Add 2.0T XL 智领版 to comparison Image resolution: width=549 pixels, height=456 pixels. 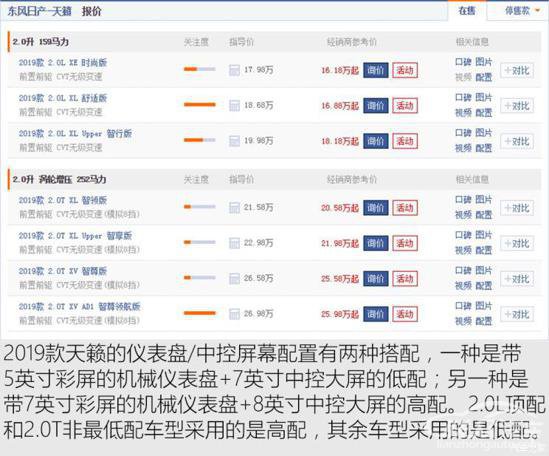(517, 208)
